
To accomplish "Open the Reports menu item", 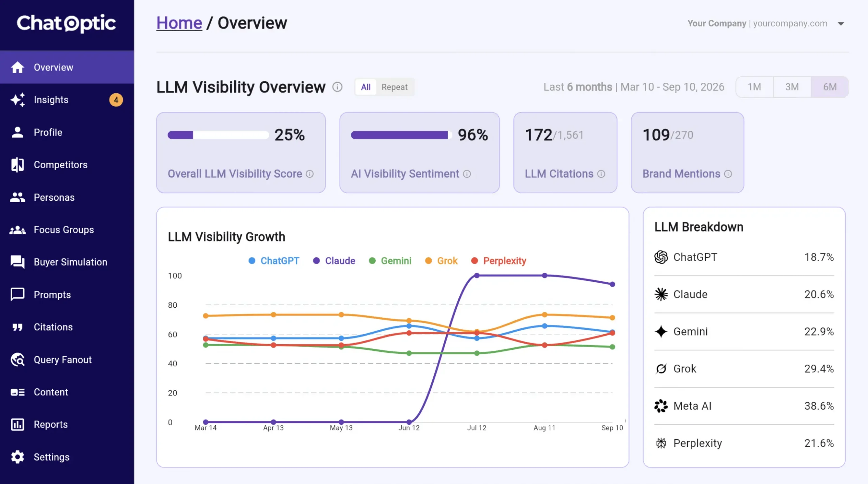I will tap(67, 424).
